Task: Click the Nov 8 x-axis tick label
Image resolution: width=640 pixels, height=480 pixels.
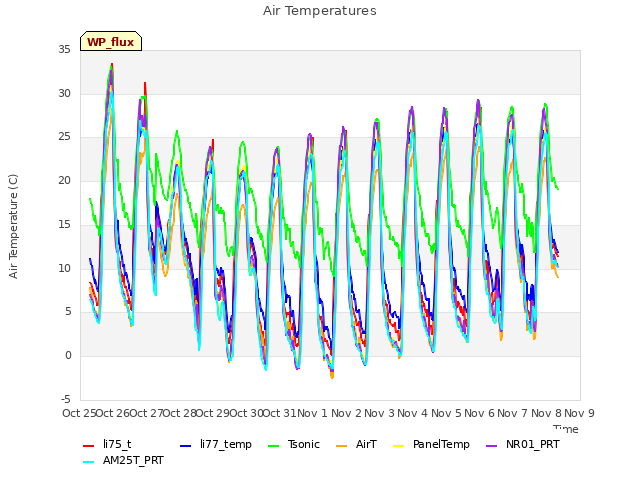Action: pos(547,413)
